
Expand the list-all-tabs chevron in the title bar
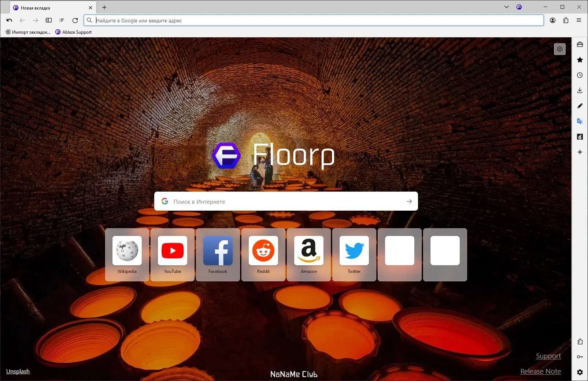pos(507,7)
